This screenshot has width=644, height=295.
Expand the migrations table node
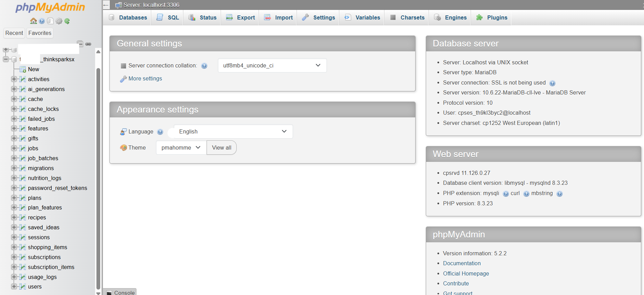(x=14, y=168)
